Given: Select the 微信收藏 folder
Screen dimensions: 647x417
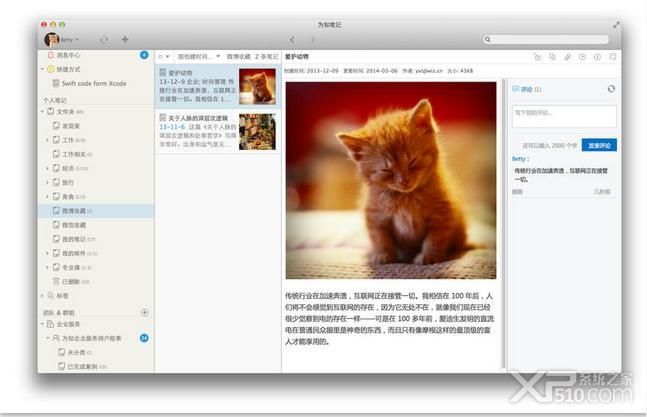Looking at the screenshot, I should [x=74, y=225].
